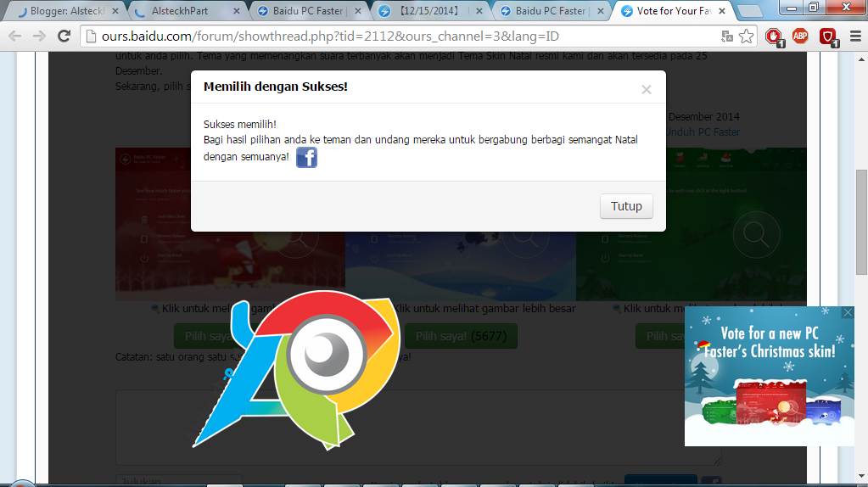Reload the current page

tap(64, 36)
